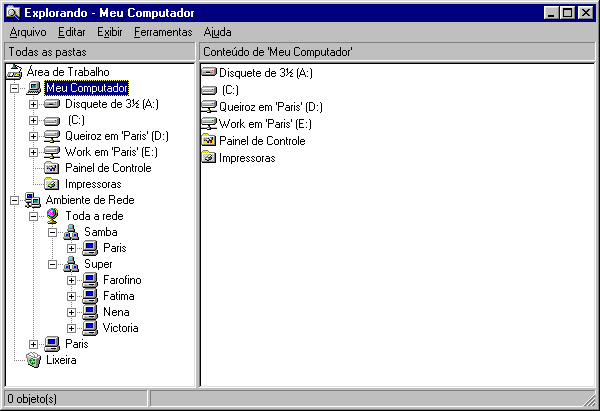Image resolution: width=600 pixels, height=411 pixels.
Task: Click Painel de Controle folder icon in tree
Action: point(52,168)
